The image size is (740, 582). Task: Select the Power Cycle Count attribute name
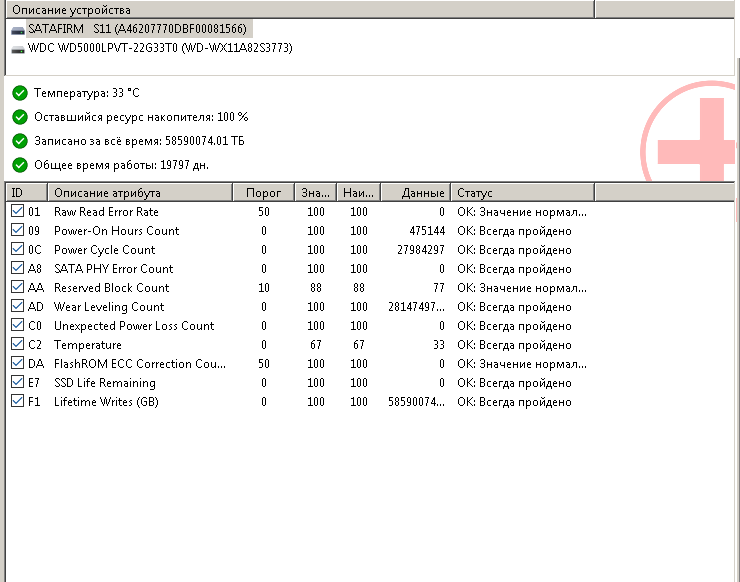click(104, 250)
